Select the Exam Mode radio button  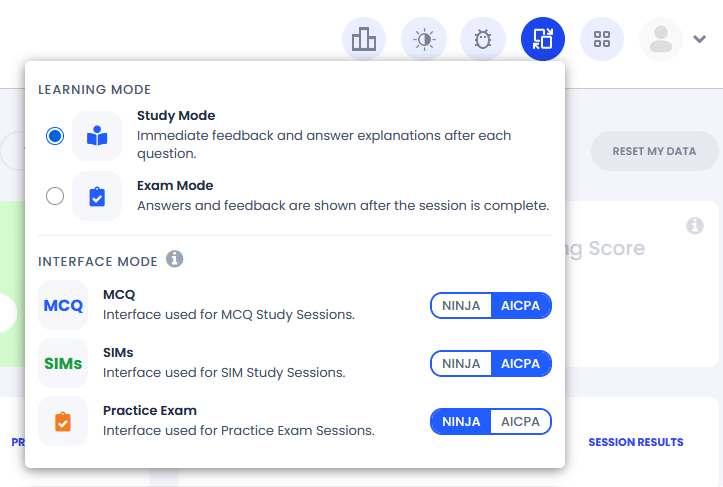(x=55, y=196)
